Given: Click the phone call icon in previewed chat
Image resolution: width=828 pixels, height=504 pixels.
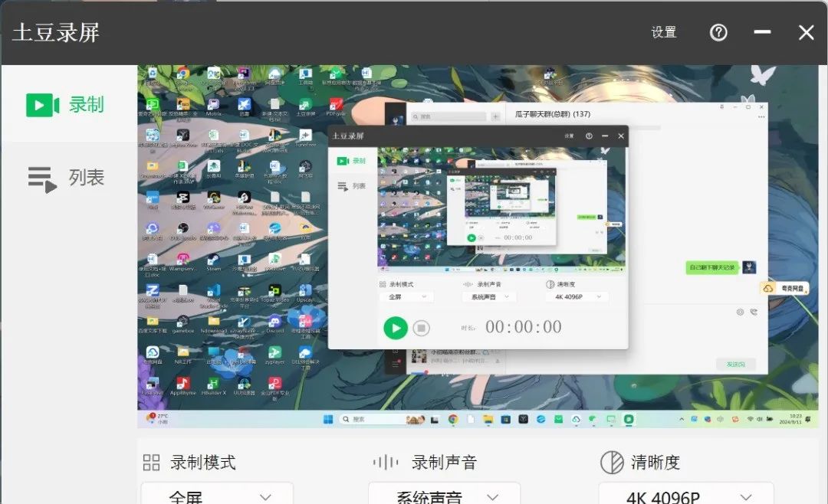Looking at the screenshot, I should (x=754, y=312).
